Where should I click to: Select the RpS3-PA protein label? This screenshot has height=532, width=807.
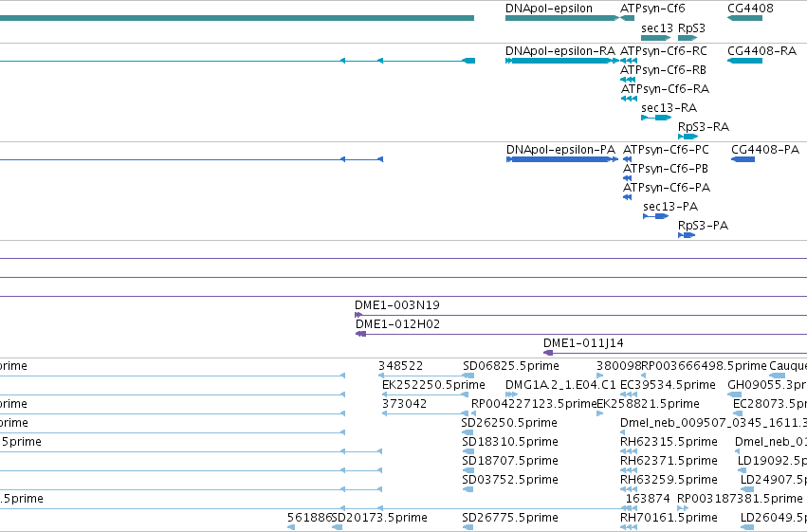pos(703,226)
